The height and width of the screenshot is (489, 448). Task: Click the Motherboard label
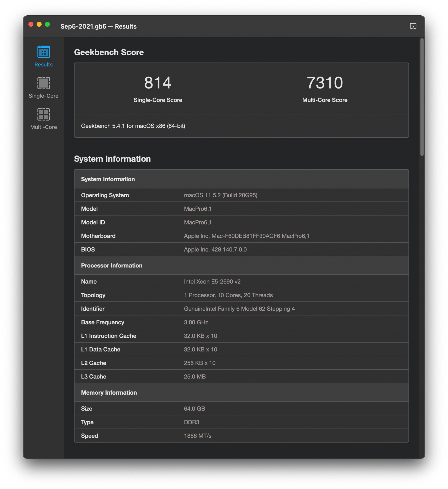point(98,236)
